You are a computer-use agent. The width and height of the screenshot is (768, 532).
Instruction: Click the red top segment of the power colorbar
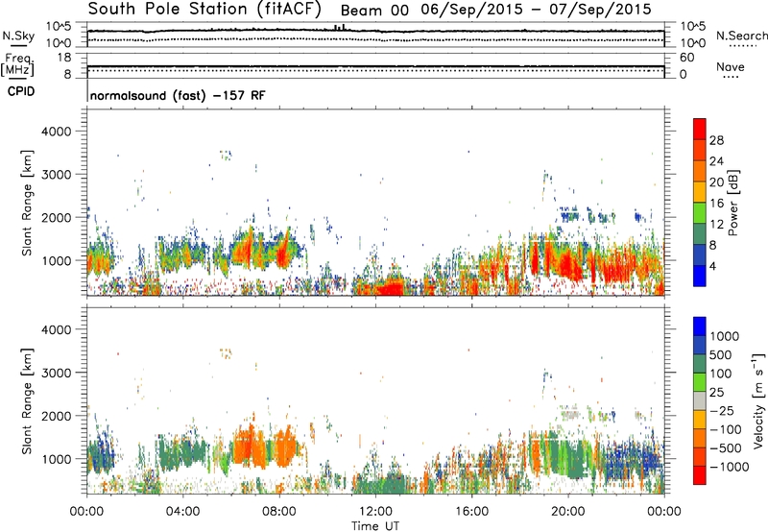click(x=700, y=129)
